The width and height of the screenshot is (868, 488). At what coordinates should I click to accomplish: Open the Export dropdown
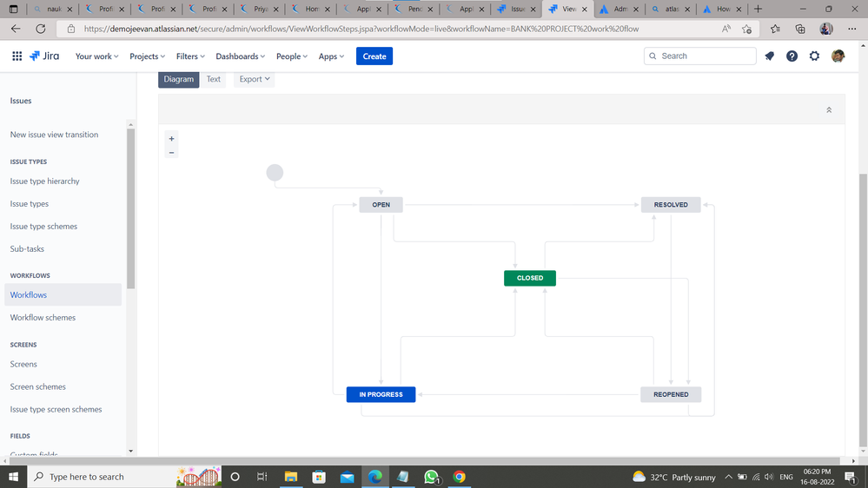(254, 79)
